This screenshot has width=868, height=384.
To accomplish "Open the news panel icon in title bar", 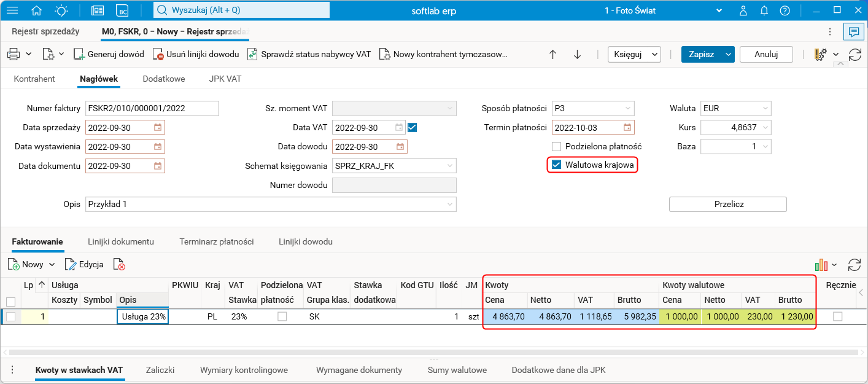I will [98, 10].
